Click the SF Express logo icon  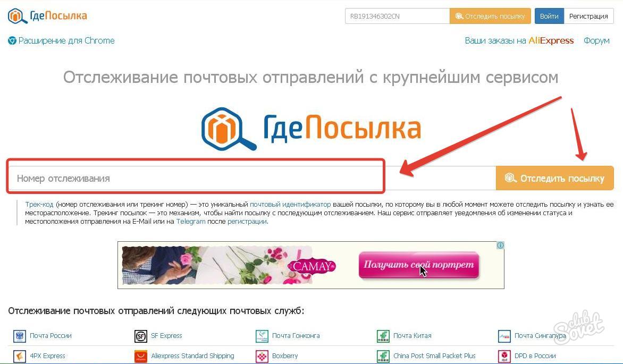tap(141, 336)
